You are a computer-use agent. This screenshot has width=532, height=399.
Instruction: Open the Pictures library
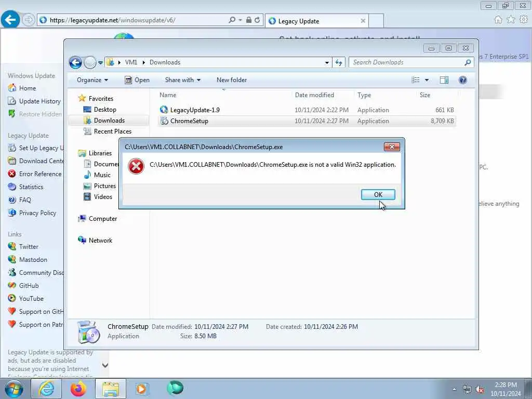104,186
